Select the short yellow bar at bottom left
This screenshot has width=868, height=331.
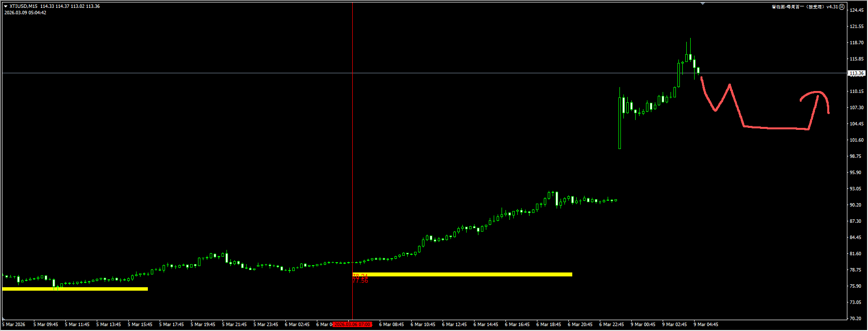pyautogui.click(x=75, y=289)
